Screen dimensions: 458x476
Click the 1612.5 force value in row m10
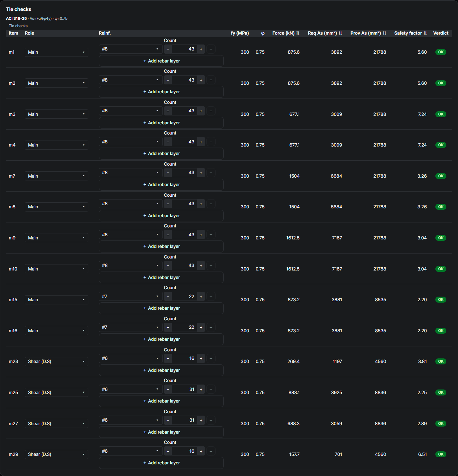293,269
